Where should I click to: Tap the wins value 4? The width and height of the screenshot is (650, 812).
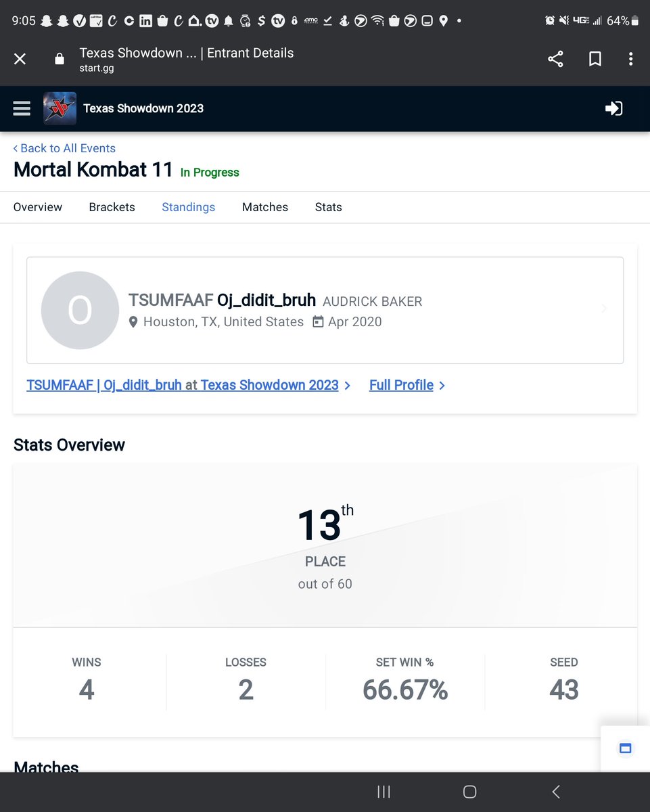point(87,690)
